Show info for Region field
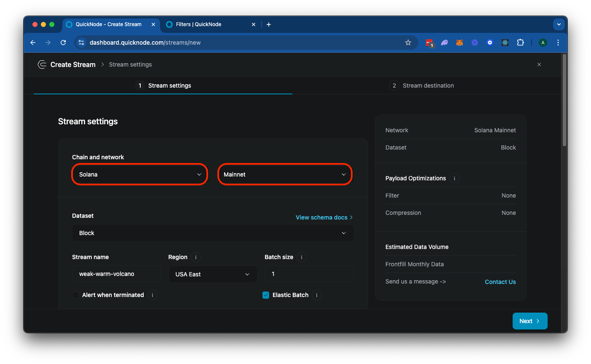591x364 pixels. [196, 257]
